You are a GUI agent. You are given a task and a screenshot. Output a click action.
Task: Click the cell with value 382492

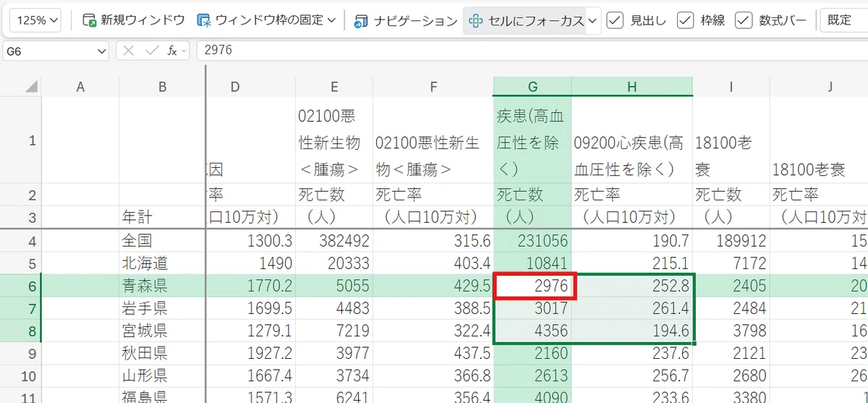point(334,241)
